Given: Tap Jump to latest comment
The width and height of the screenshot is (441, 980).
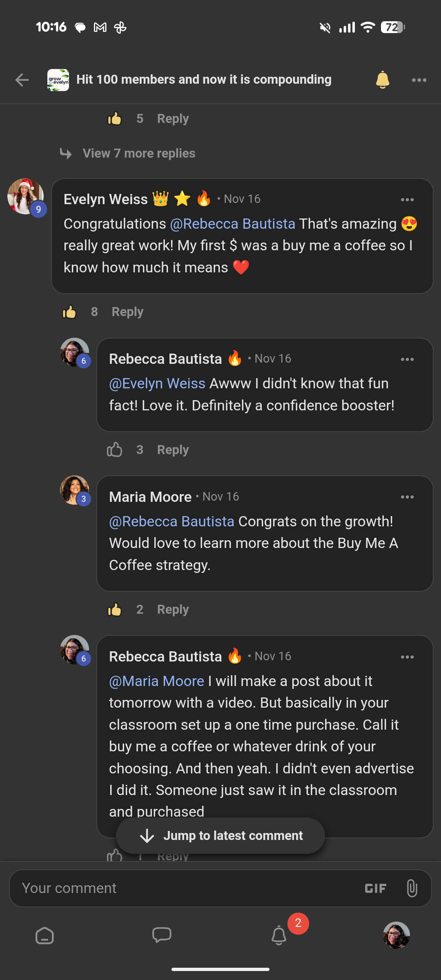Looking at the screenshot, I should 220,835.
